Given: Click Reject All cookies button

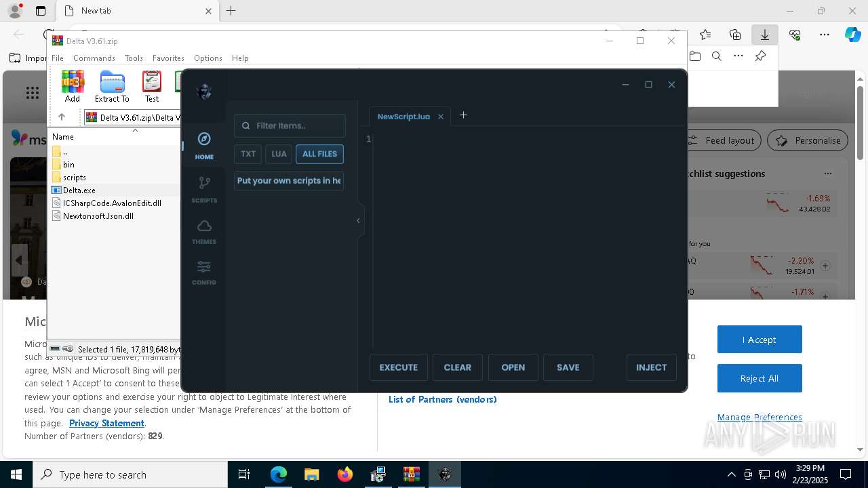Looking at the screenshot, I should (759, 379).
